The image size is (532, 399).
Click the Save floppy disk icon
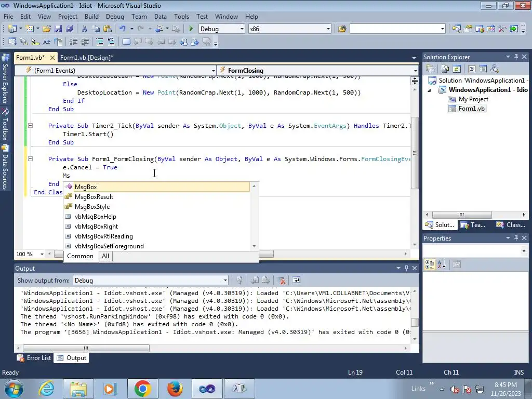[58, 29]
